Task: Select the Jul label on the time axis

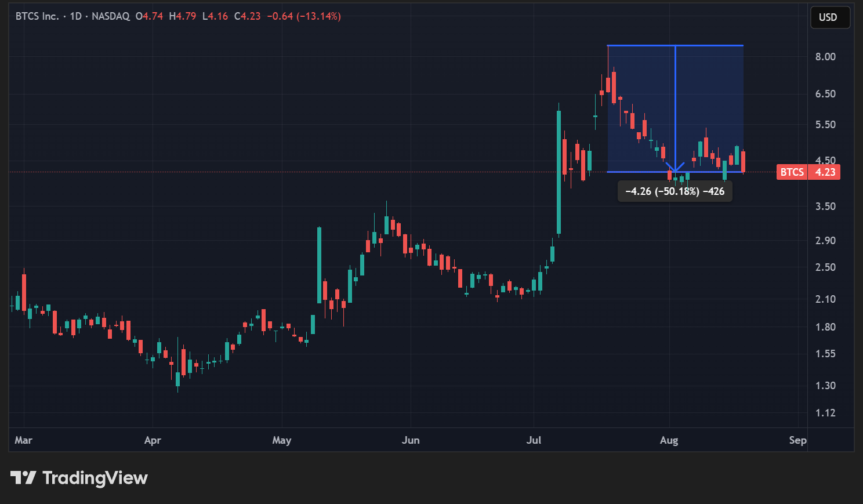Action: pos(533,440)
